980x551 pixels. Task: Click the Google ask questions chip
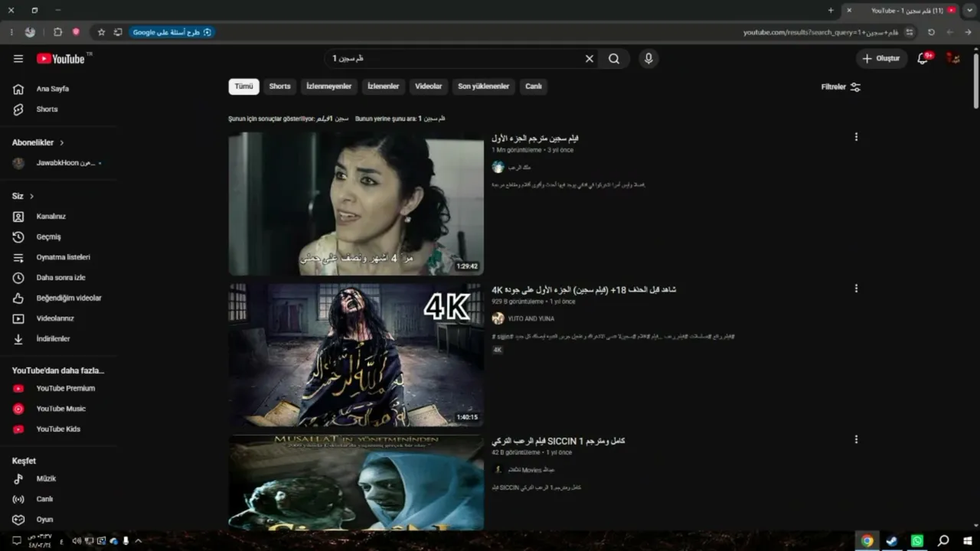[x=172, y=32]
